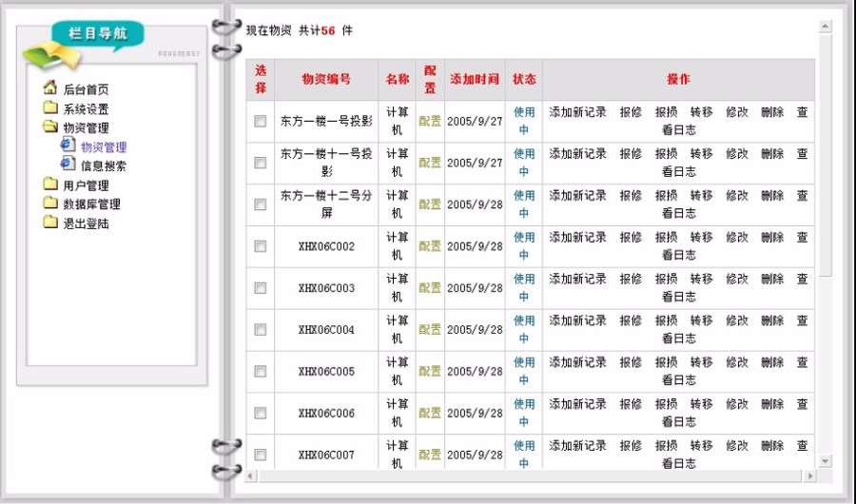Click 报损 in the 东方一楼十二号分屏 row
Viewport: 856px width, 504px height.
pos(666,196)
